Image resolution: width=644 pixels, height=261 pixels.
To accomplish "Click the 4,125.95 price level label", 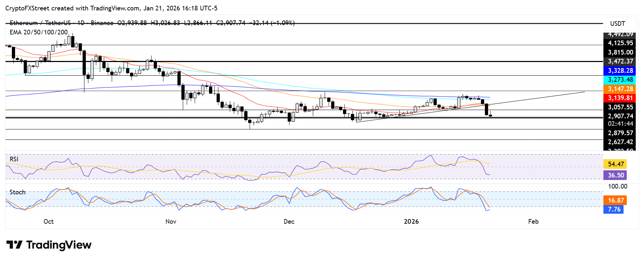I will (x=620, y=43).
